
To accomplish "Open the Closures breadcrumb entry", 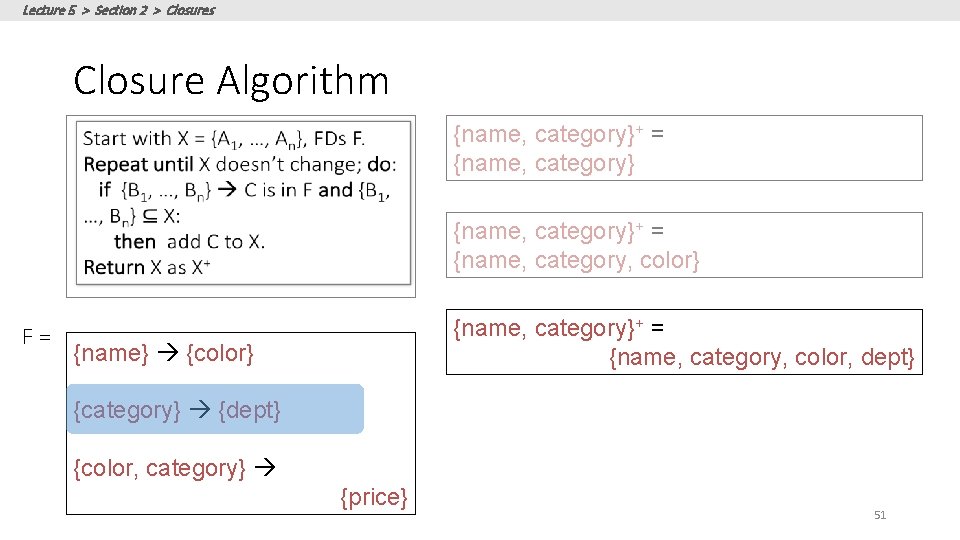I will [190, 10].
